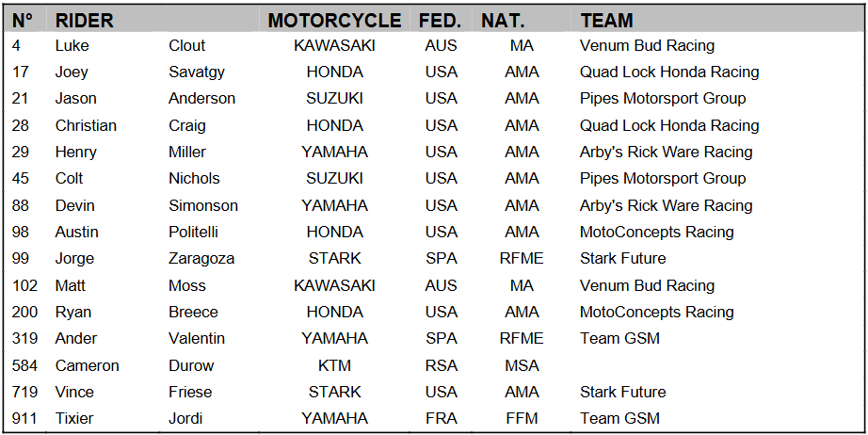Screen dimensions: 868x435
Task: Click rider surname Savatgy
Action: (197, 72)
